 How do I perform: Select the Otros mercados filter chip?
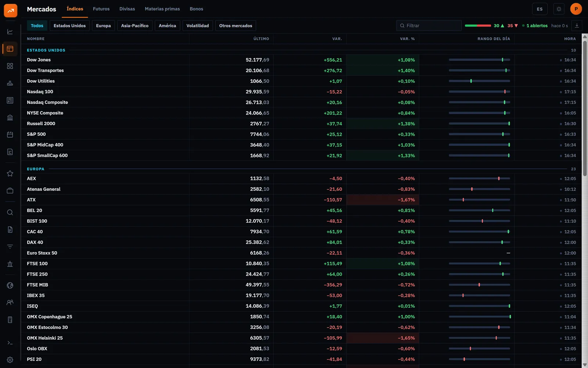(236, 26)
